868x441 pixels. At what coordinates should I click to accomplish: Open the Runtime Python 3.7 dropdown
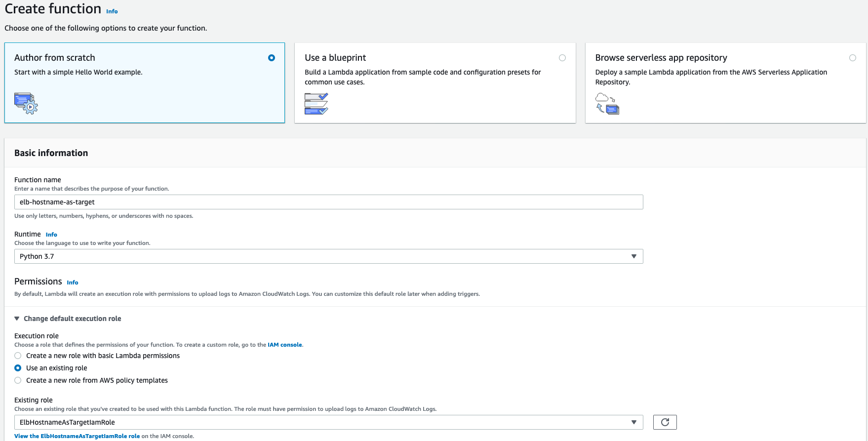[x=328, y=256]
